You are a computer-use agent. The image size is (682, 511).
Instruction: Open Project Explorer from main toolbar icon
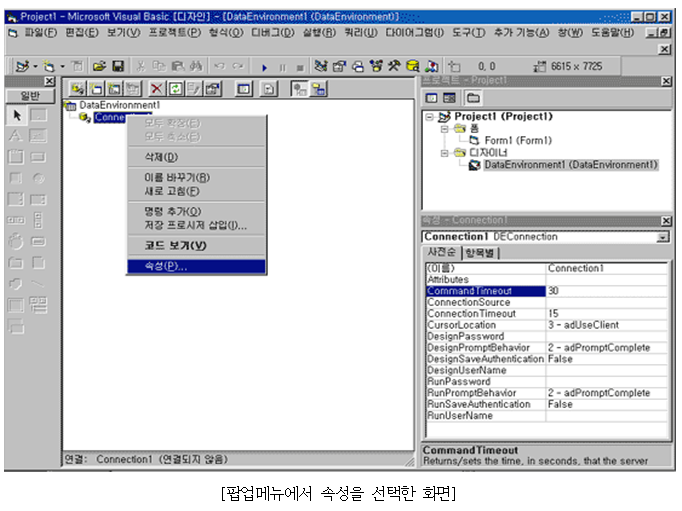click(x=321, y=66)
